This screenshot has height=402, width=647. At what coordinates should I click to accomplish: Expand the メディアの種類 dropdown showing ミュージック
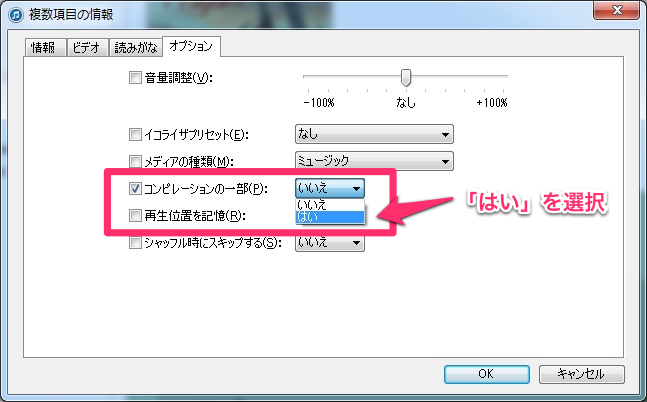(374, 161)
